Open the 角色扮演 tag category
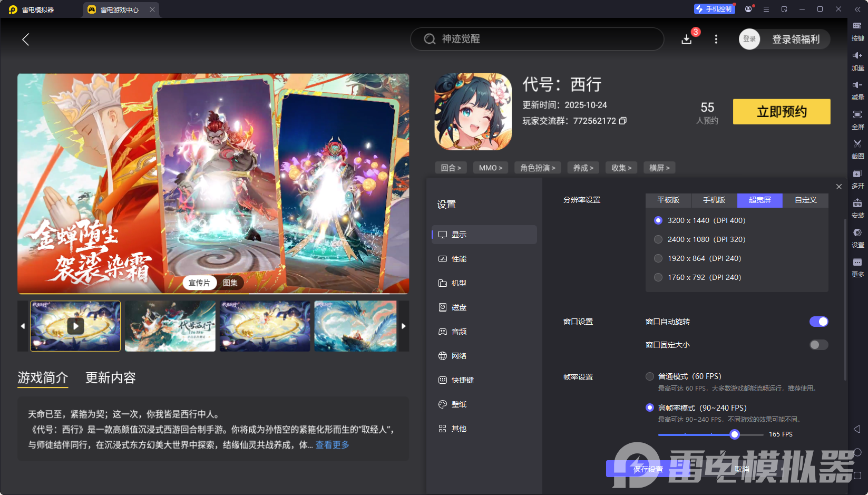 (x=538, y=168)
